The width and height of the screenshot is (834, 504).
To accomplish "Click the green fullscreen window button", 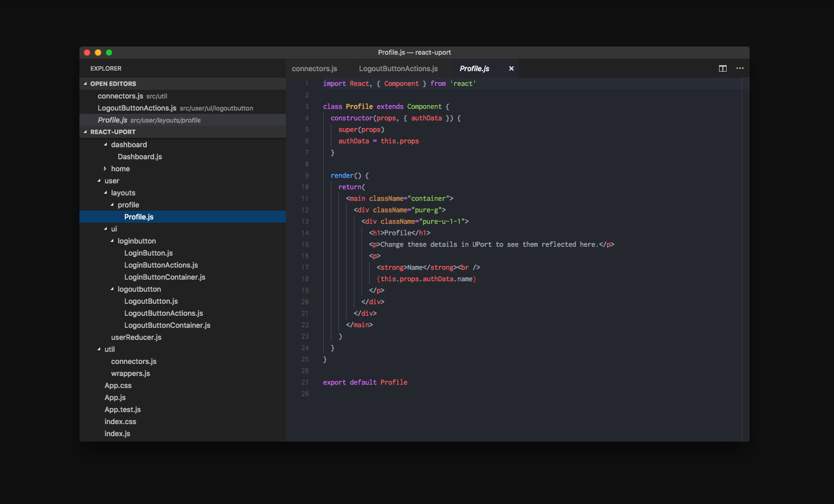I will tap(109, 53).
